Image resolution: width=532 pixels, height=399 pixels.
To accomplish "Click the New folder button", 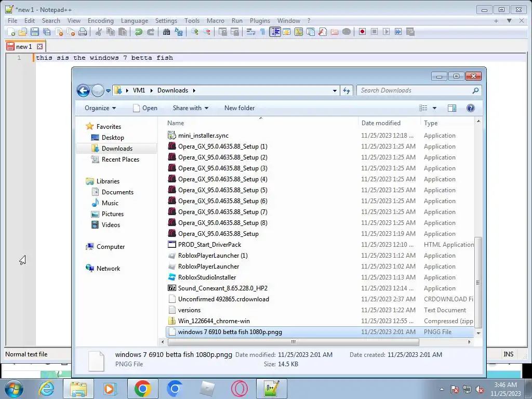I will tap(240, 108).
